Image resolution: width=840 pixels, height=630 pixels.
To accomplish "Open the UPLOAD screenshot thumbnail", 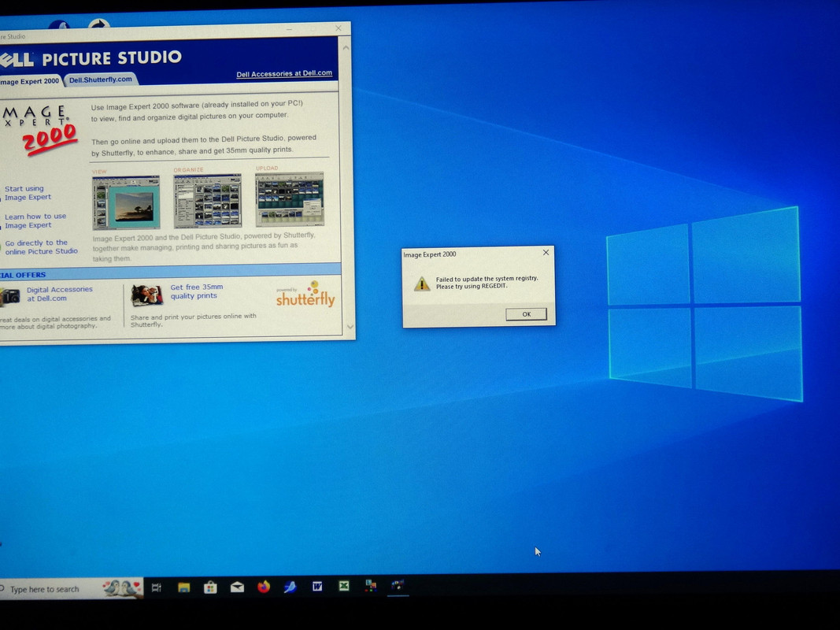I will click(289, 198).
